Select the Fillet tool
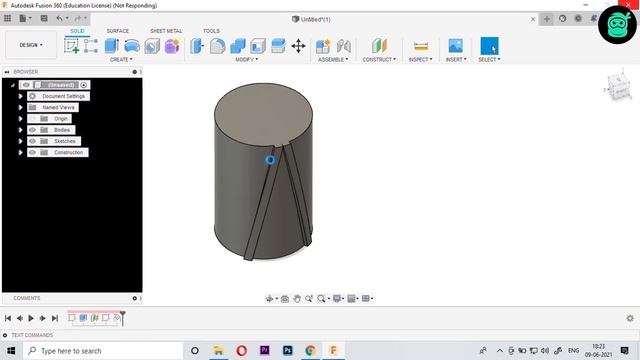 click(218, 46)
